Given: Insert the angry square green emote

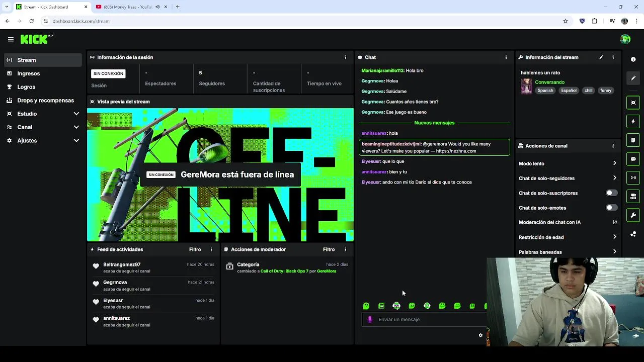Looking at the screenshot, I should coord(381,306).
